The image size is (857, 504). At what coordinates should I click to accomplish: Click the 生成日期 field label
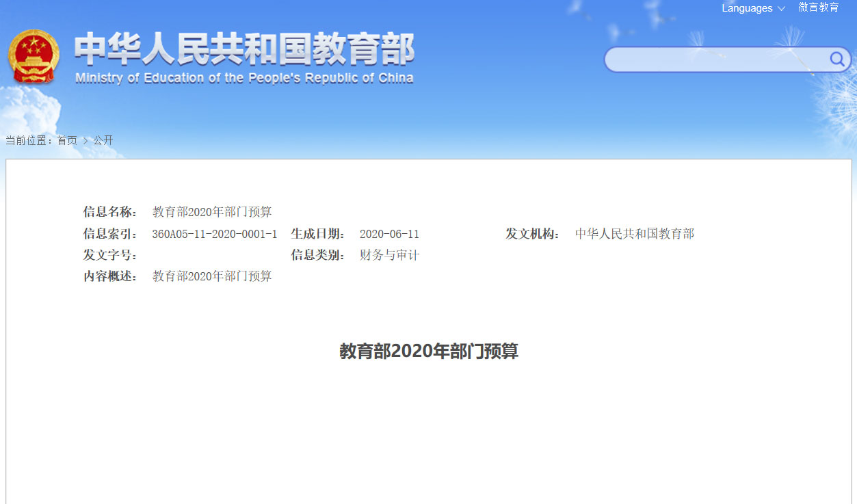318,234
